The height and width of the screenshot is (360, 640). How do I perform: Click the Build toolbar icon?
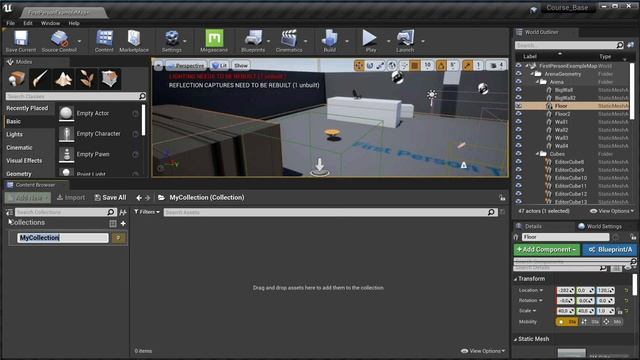(x=329, y=41)
